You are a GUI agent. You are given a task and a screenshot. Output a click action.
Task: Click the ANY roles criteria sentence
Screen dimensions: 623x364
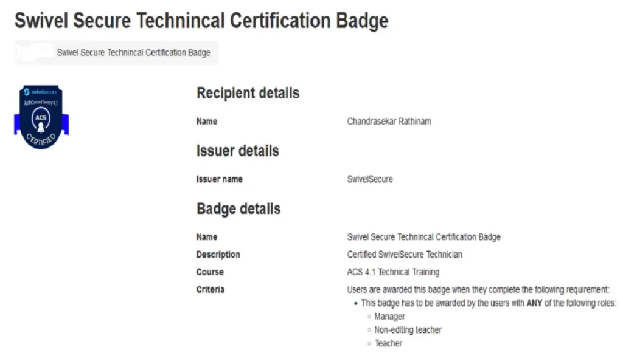[x=489, y=303]
